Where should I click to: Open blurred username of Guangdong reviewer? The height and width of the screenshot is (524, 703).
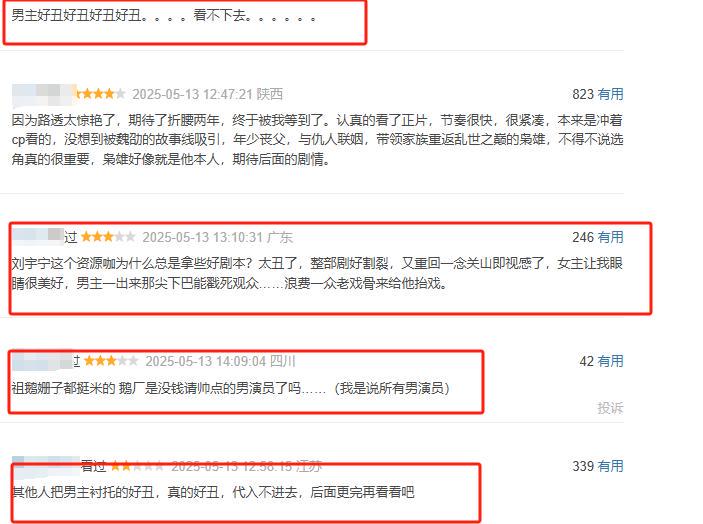coord(38,236)
